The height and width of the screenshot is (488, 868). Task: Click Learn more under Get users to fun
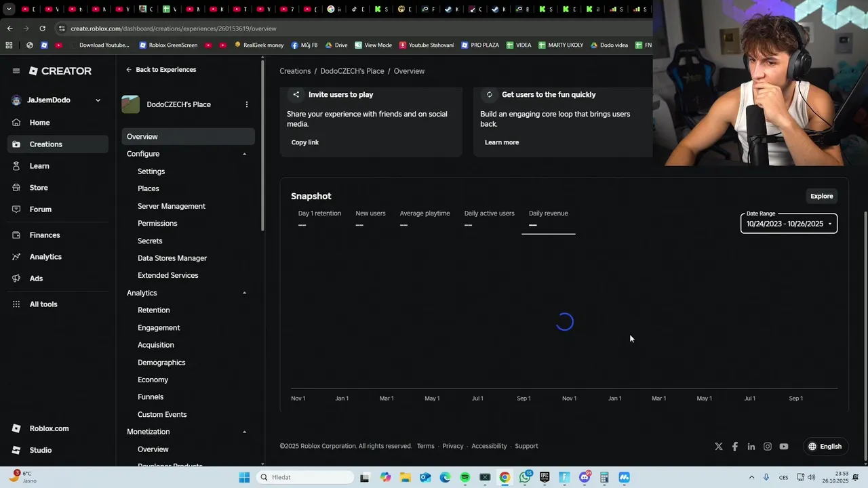[x=502, y=142]
